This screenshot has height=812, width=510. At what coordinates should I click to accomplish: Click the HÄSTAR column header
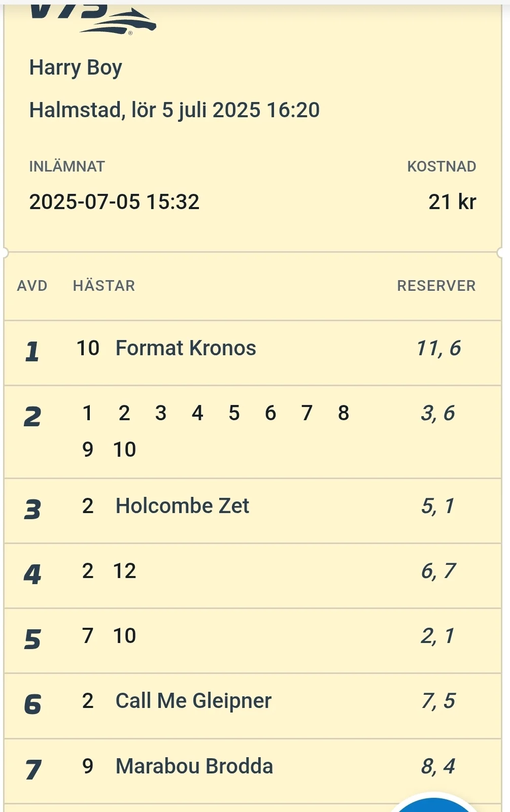pos(104,286)
